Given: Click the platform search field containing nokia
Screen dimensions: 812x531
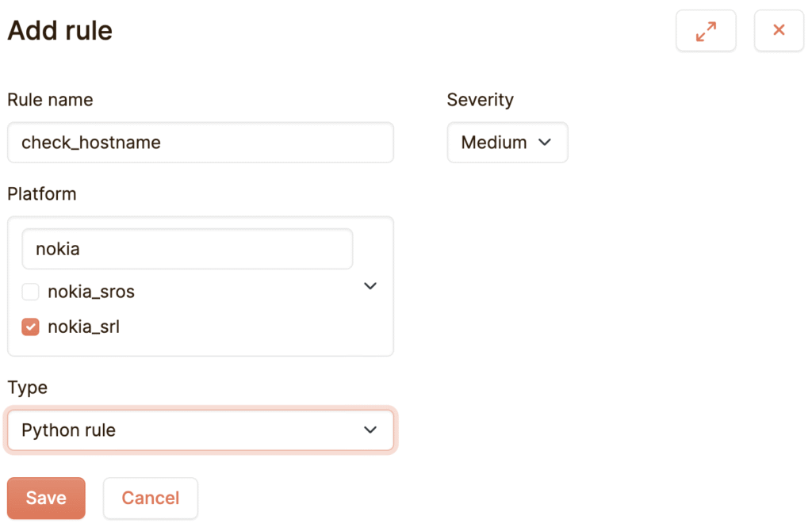Looking at the screenshot, I should click(x=187, y=249).
